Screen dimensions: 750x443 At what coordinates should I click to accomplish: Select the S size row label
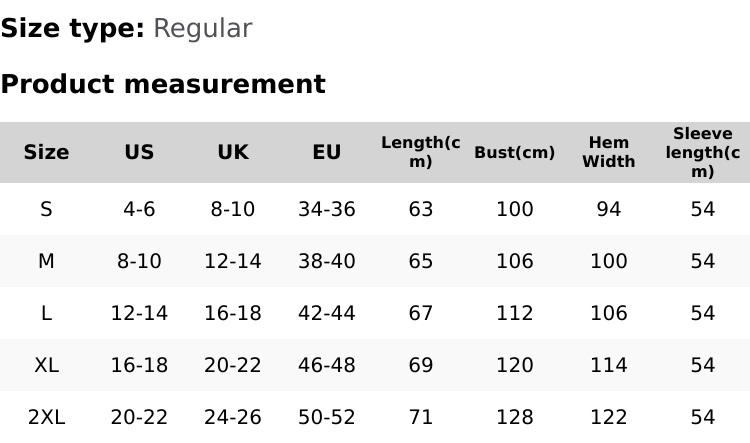pos(46,209)
